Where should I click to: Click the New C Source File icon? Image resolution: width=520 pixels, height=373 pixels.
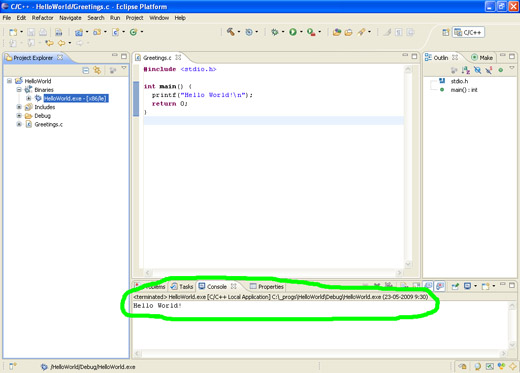point(115,32)
